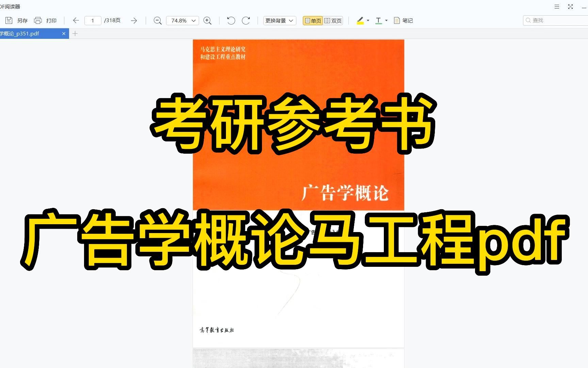
Task: Select the highlighter pen tool
Action: pyautogui.click(x=360, y=20)
